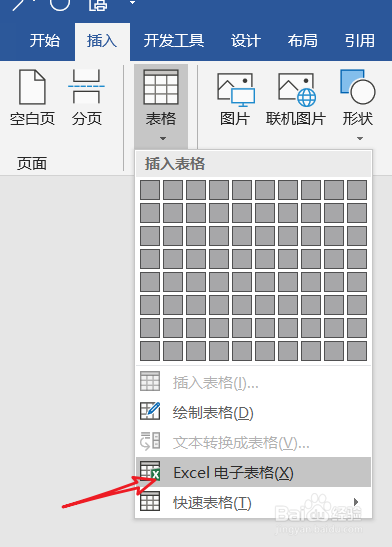The height and width of the screenshot is (547, 392).
Task: Click the Table (表格) grid icon
Action: click(x=161, y=87)
